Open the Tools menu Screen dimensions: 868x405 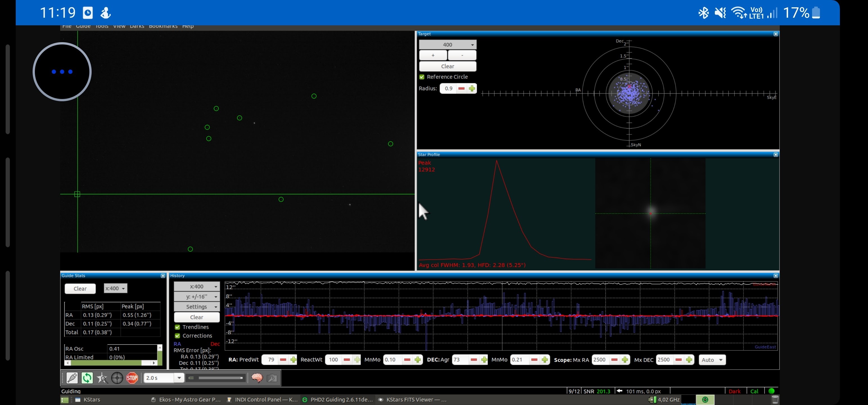tap(102, 27)
